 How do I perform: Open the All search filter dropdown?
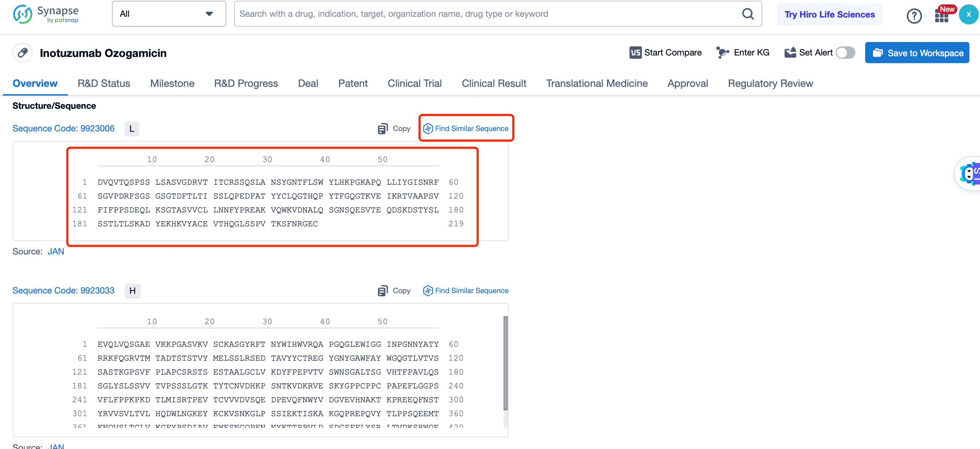pos(169,14)
